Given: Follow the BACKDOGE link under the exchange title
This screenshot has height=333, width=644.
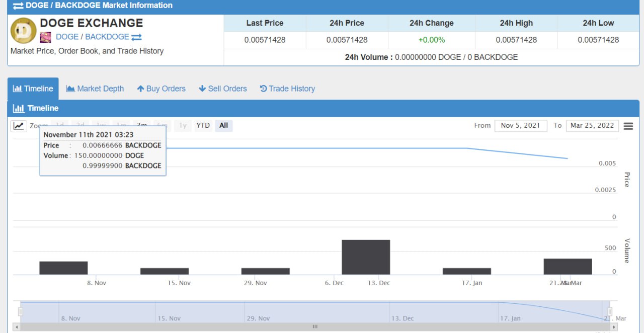Looking at the screenshot, I should point(107,37).
